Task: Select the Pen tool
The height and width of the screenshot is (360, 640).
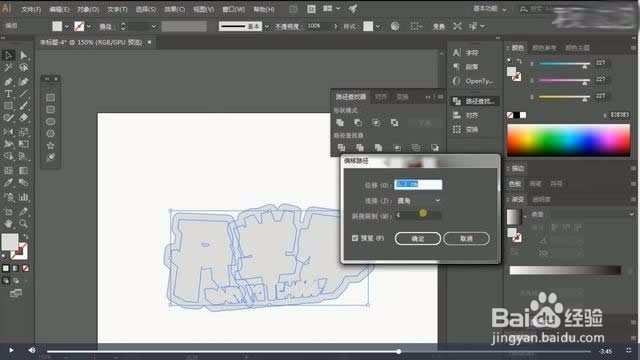Action: tap(9, 81)
